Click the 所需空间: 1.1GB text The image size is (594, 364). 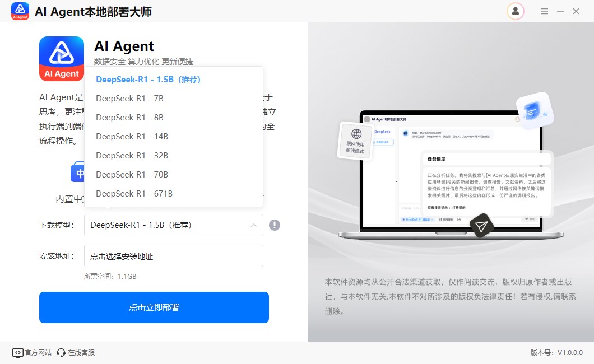point(110,277)
